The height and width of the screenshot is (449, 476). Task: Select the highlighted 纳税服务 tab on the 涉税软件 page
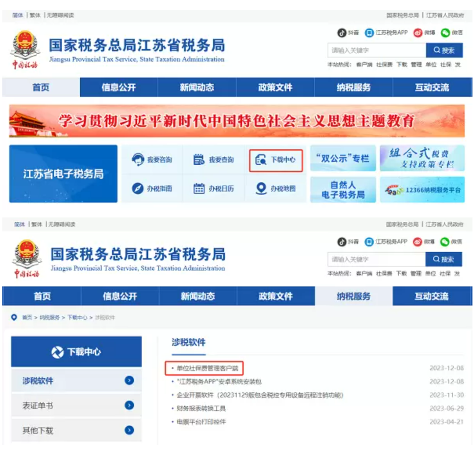354,296
